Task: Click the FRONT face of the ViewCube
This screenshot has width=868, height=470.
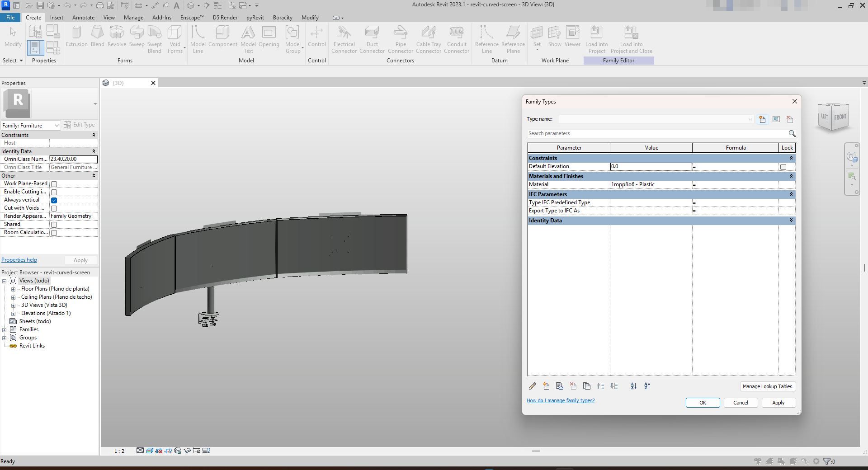Action: coord(840,117)
